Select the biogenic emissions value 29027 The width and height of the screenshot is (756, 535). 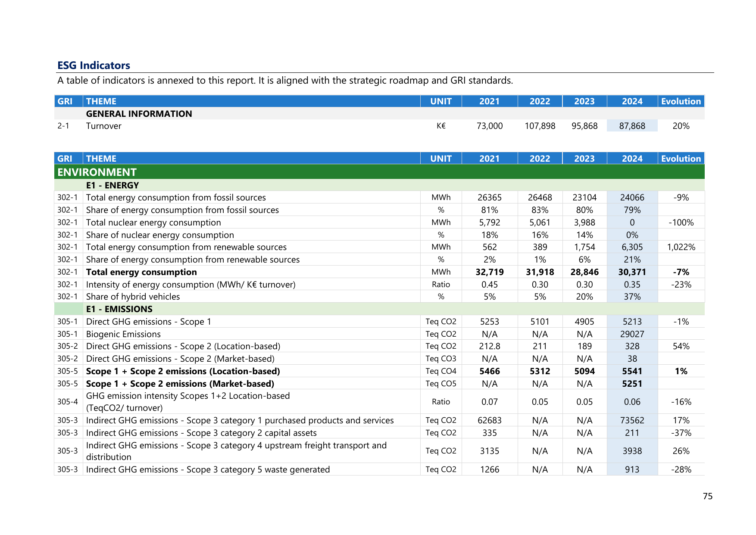632,334
